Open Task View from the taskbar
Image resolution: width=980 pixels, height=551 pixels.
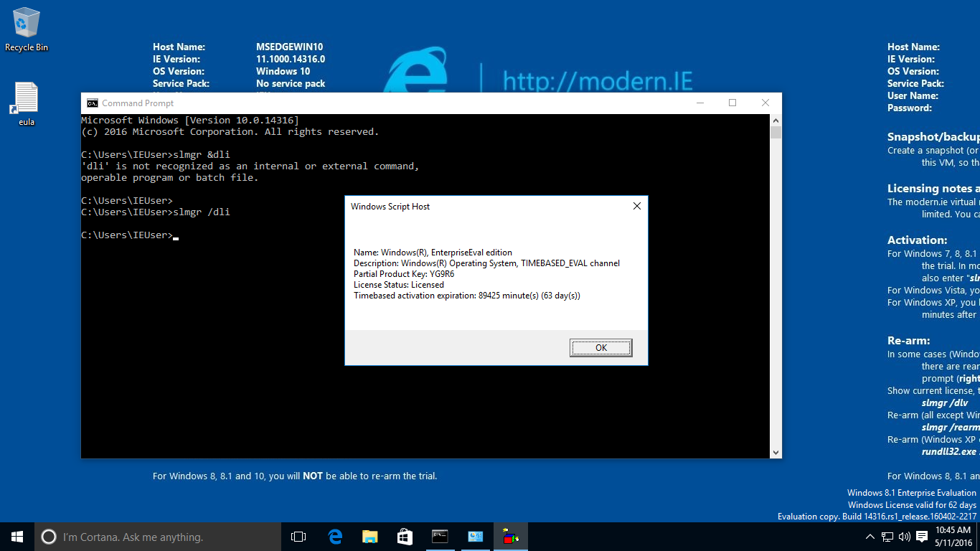298,537
